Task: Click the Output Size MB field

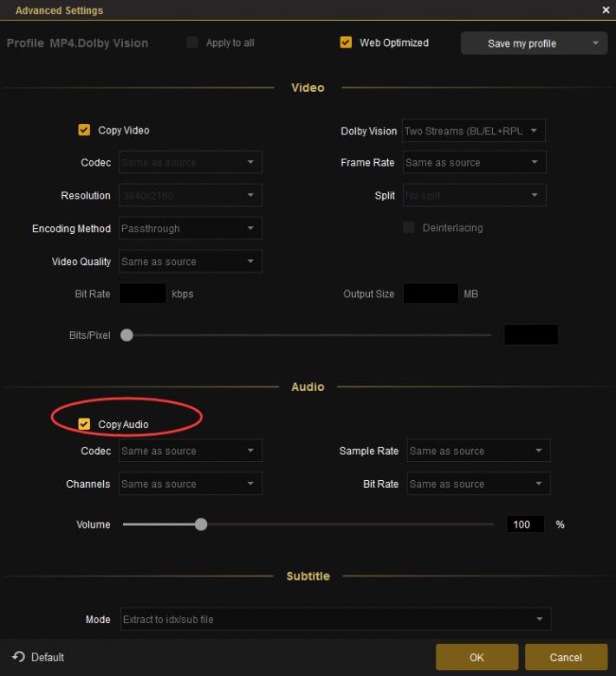Action: point(431,294)
